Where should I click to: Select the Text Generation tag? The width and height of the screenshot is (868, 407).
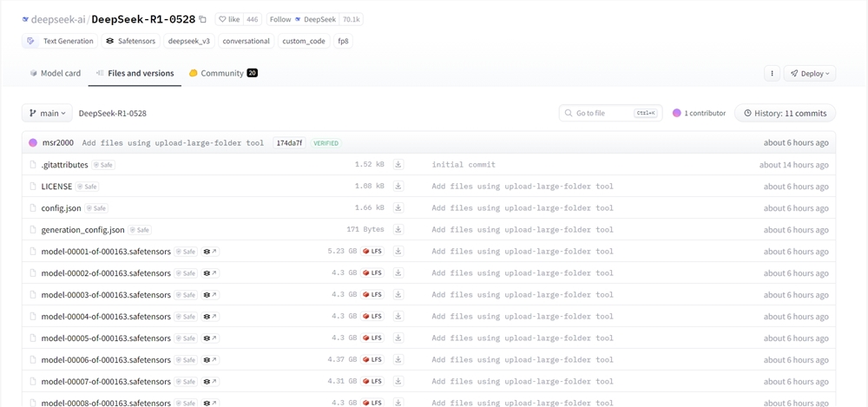coord(60,41)
